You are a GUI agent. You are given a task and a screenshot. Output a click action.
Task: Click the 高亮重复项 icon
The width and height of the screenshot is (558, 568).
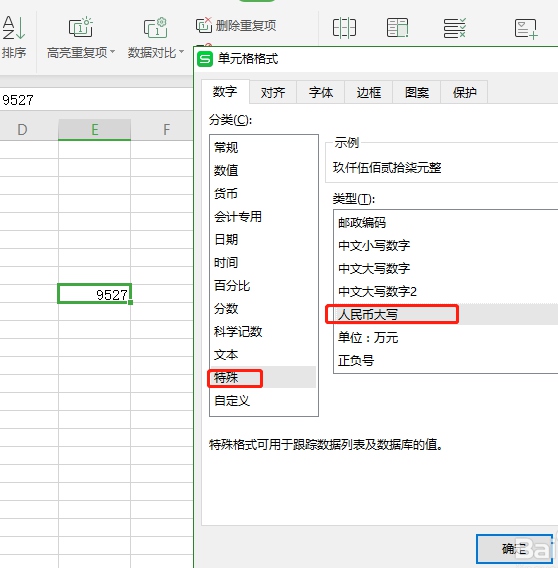point(80,27)
